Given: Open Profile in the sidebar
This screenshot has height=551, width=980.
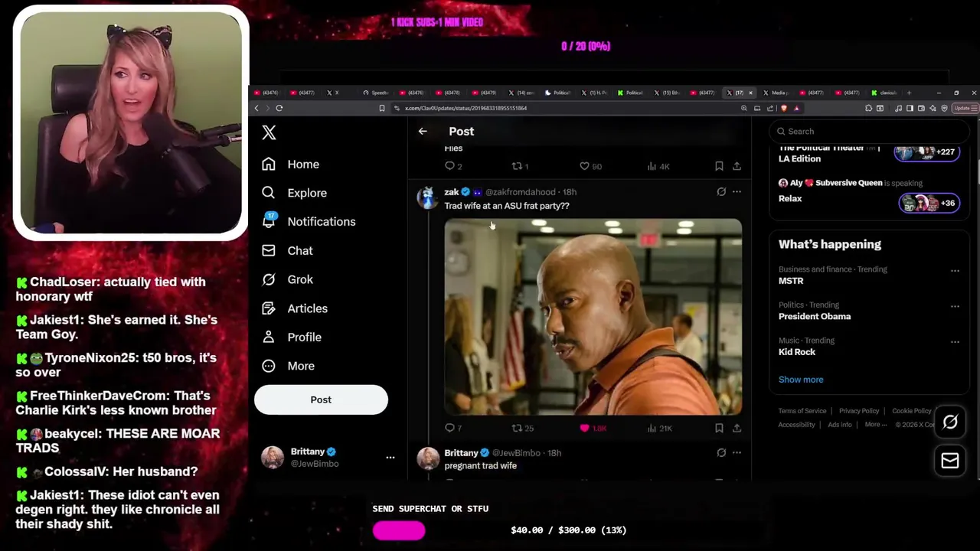Looking at the screenshot, I should tap(292, 337).
